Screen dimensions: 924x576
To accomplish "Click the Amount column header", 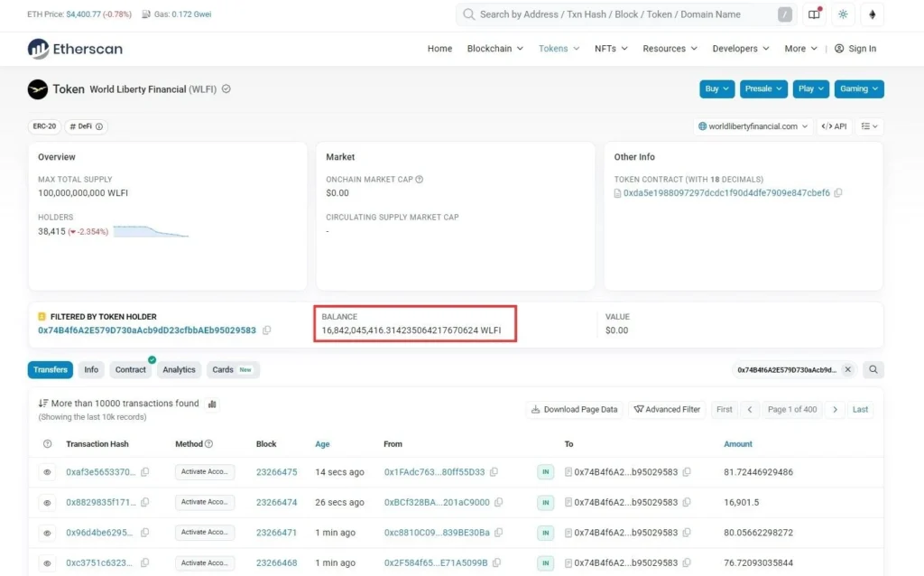I will [x=738, y=444].
